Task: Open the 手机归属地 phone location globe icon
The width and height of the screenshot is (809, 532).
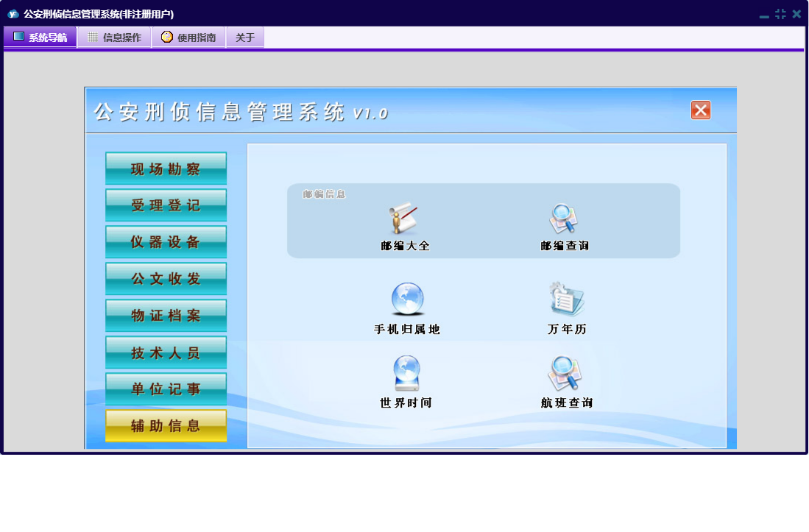Action: point(407,300)
